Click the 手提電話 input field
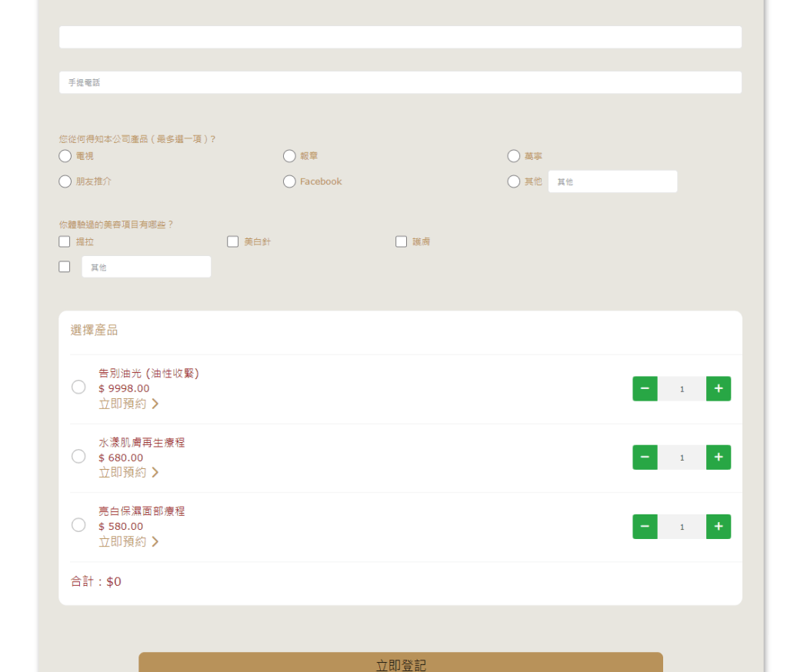 coord(400,82)
